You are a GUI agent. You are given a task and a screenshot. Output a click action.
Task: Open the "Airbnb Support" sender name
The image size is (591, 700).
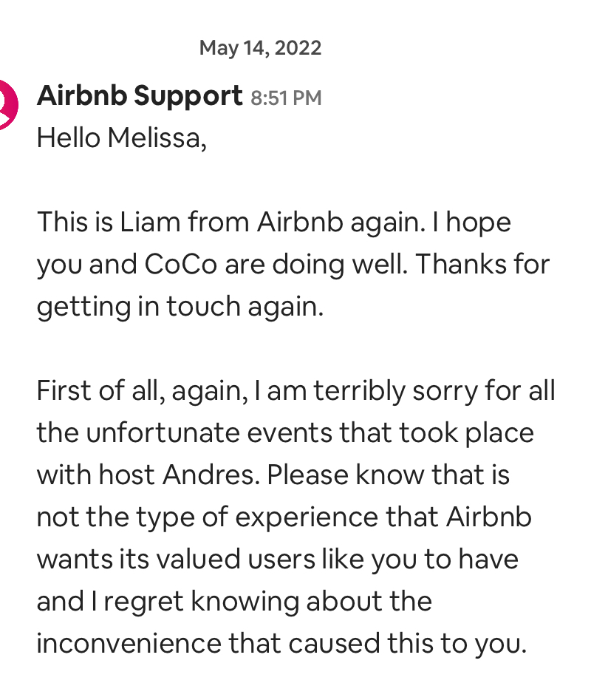(x=140, y=96)
